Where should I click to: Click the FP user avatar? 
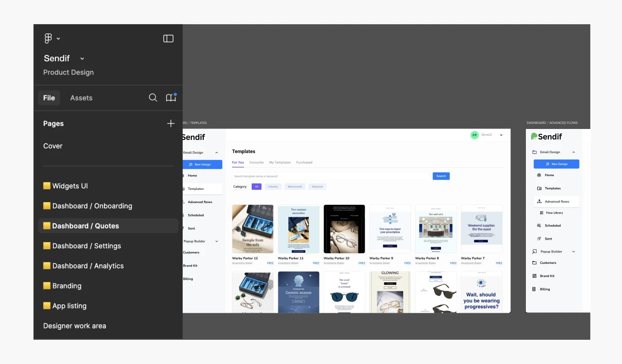click(475, 135)
